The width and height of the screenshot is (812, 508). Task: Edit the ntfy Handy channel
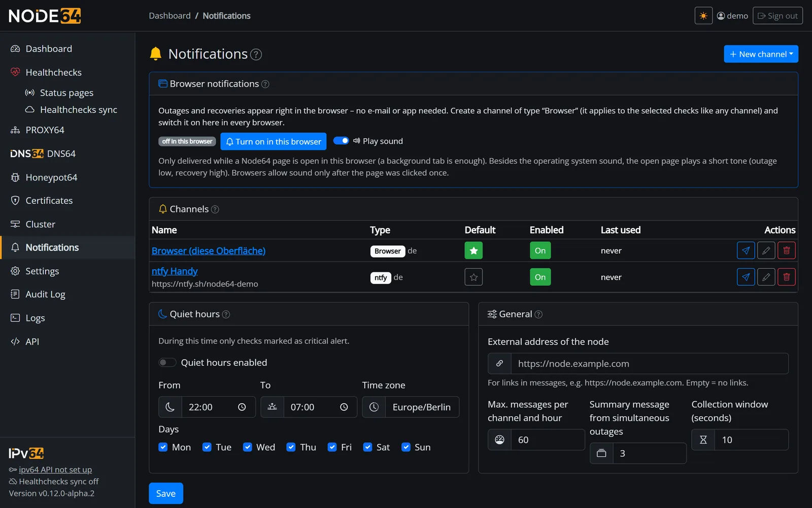click(x=766, y=277)
